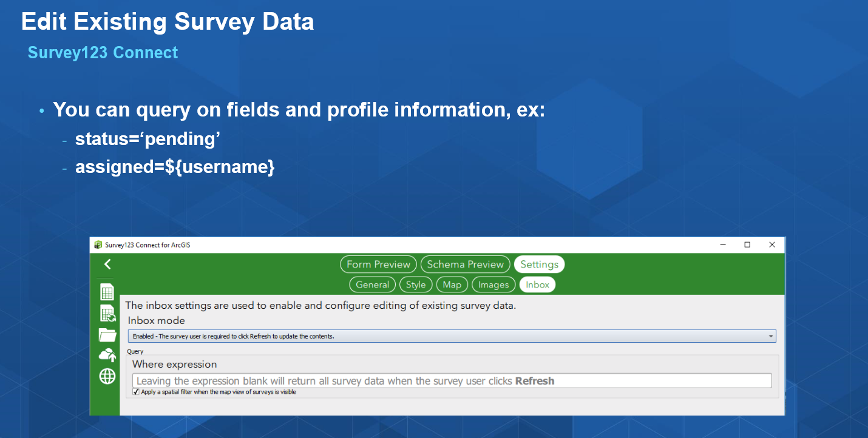Maximize the Survey123 Connect window
The image size is (868, 438).
click(x=747, y=245)
